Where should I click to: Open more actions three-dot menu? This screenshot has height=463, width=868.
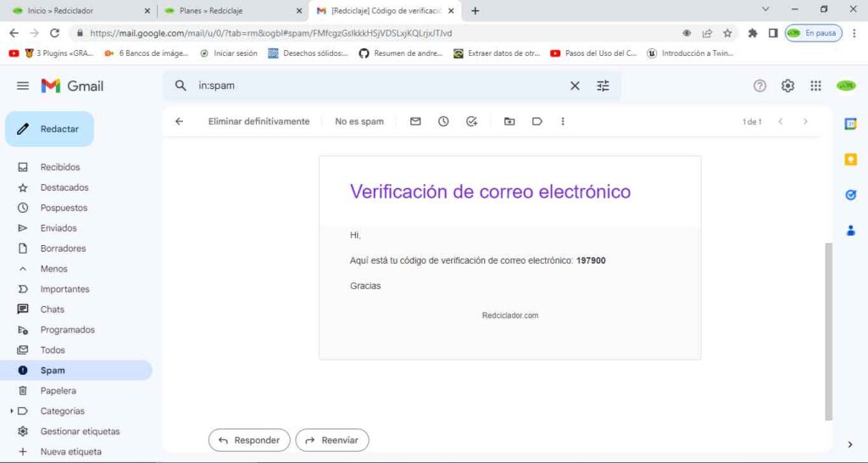[563, 121]
